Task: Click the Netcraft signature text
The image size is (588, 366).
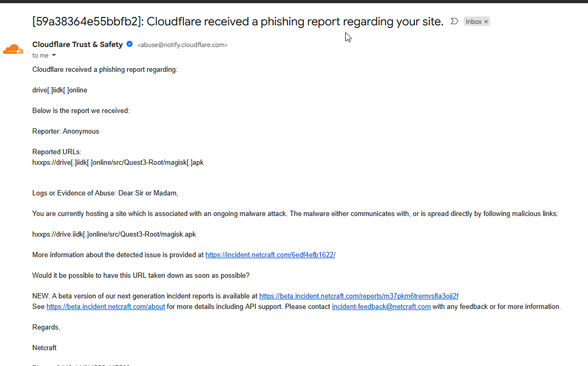Action: coord(44,348)
